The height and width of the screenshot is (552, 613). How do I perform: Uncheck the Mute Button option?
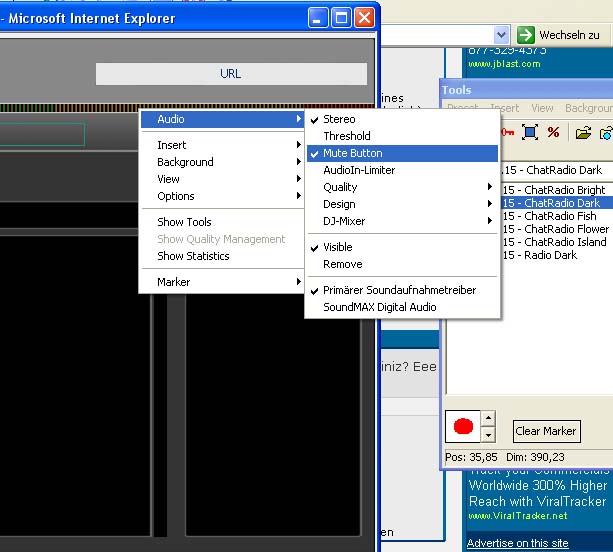(352, 153)
